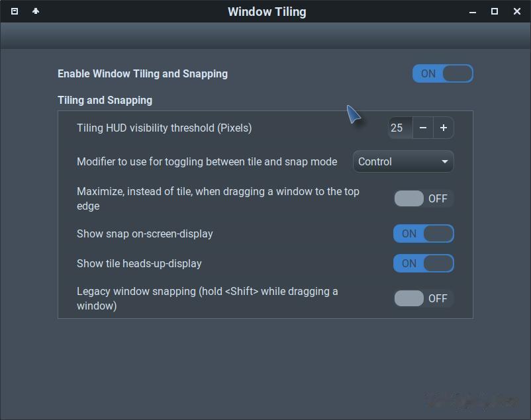Click the Legacy window snapping label text
The width and height of the screenshot is (531, 420).
[x=207, y=298]
